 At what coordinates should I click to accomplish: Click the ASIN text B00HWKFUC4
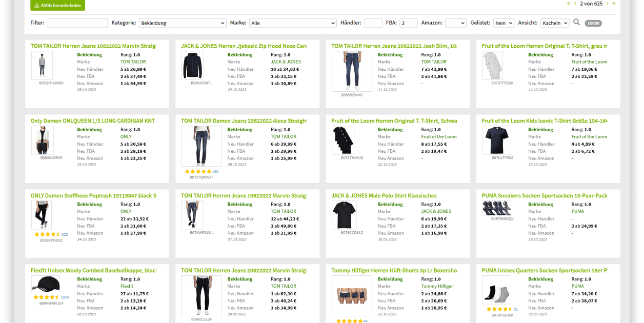[51, 303]
